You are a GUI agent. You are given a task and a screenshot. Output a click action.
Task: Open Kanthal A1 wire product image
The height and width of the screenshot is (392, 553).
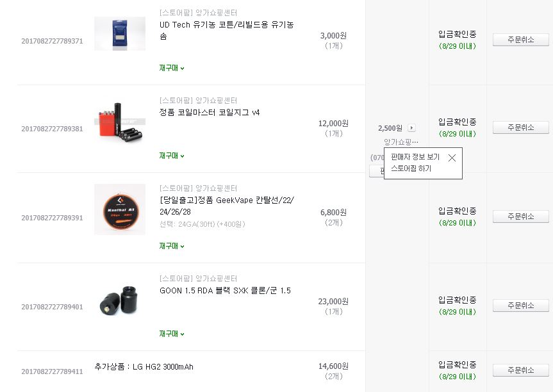click(x=120, y=209)
